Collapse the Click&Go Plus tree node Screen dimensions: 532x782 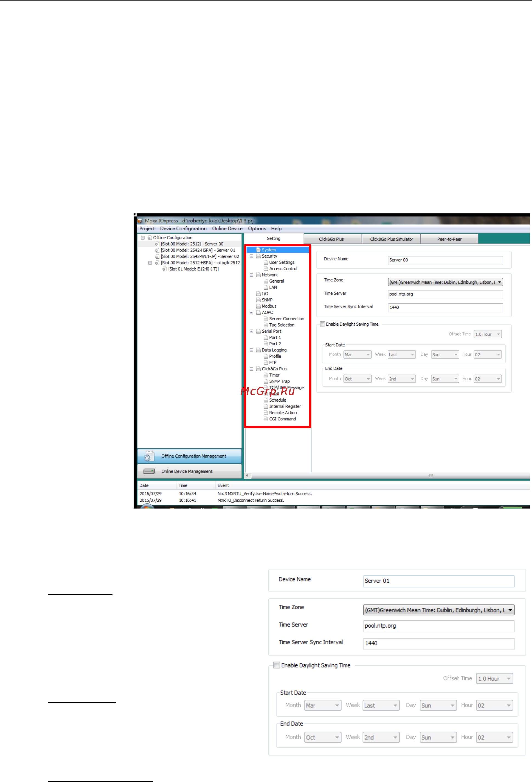point(251,369)
